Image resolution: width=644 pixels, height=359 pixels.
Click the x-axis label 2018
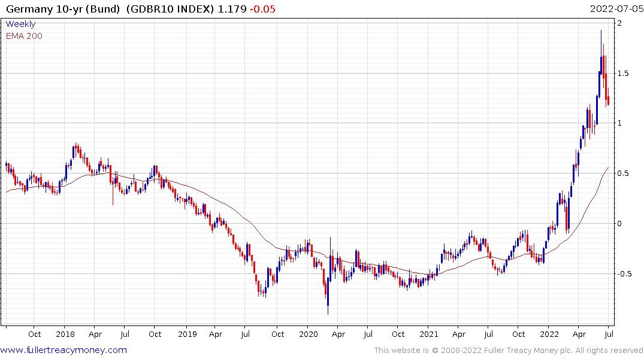[x=65, y=334]
